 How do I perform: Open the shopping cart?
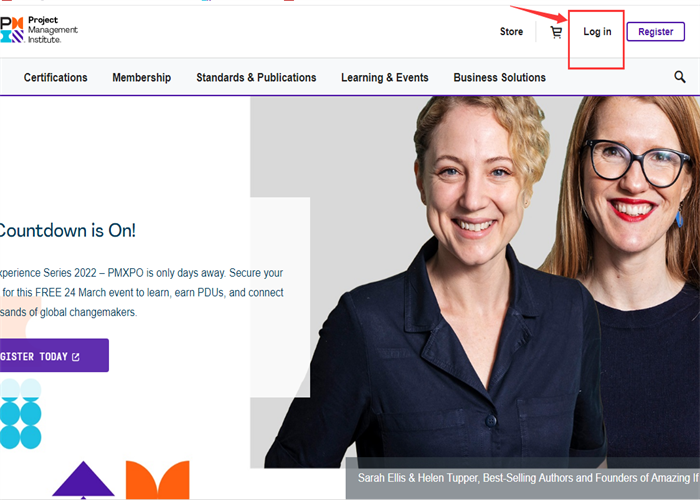pyautogui.click(x=556, y=32)
